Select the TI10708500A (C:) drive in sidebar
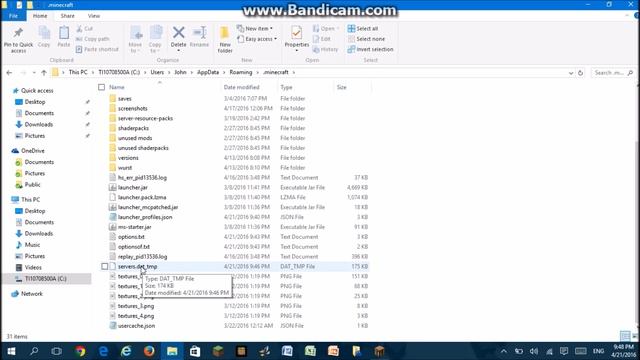640x360 pixels. pyautogui.click(x=45, y=279)
